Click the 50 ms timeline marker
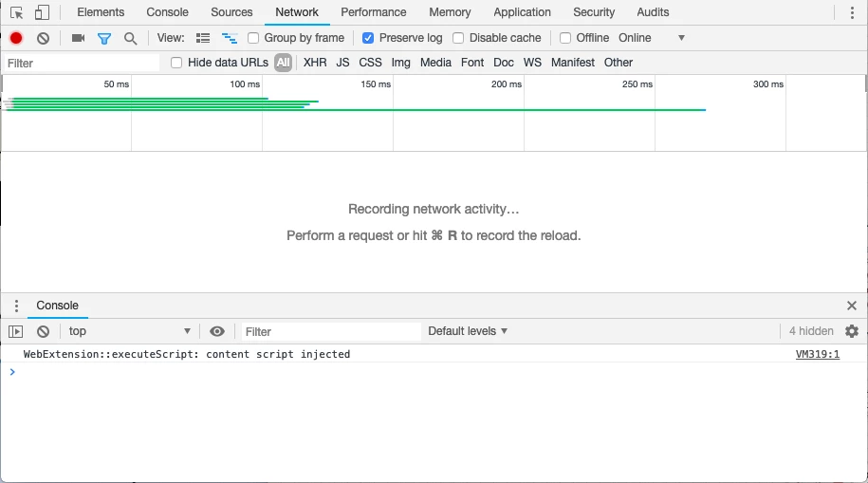The image size is (868, 483). pyautogui.click(x=117, y=84)
